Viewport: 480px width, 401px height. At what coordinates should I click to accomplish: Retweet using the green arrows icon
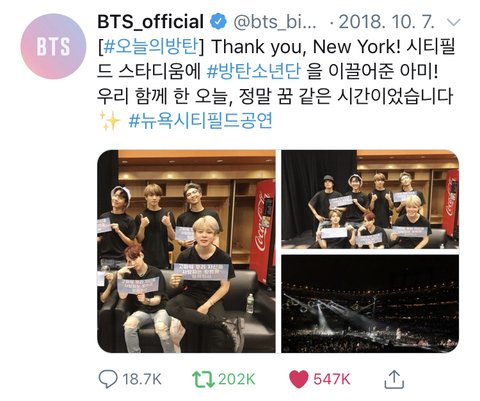203,379
